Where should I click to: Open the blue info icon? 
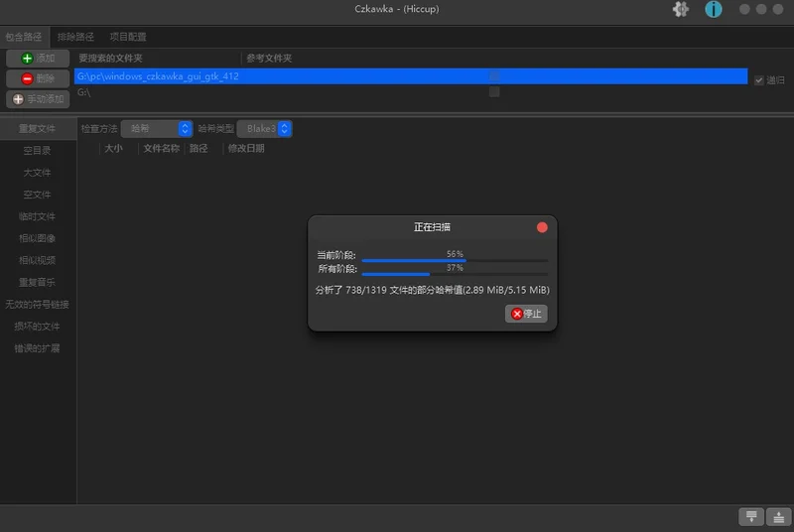click(x=713, y=9)
